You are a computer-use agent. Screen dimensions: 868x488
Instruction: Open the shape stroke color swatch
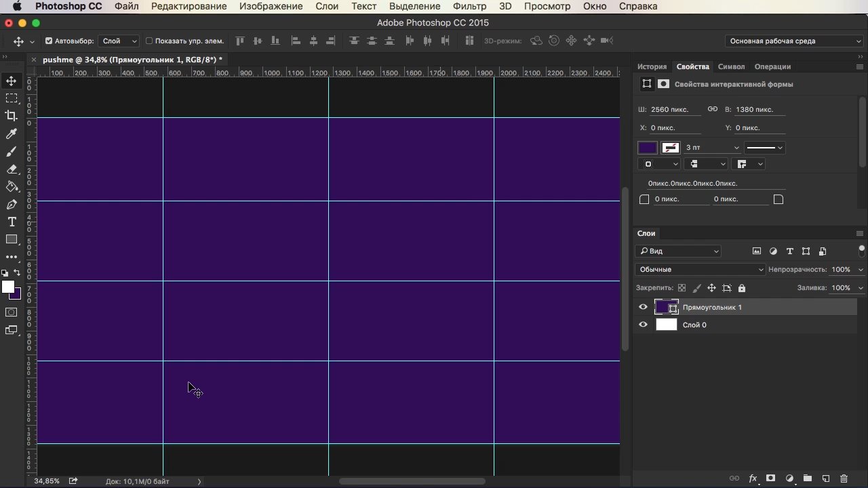pos(671,148)
